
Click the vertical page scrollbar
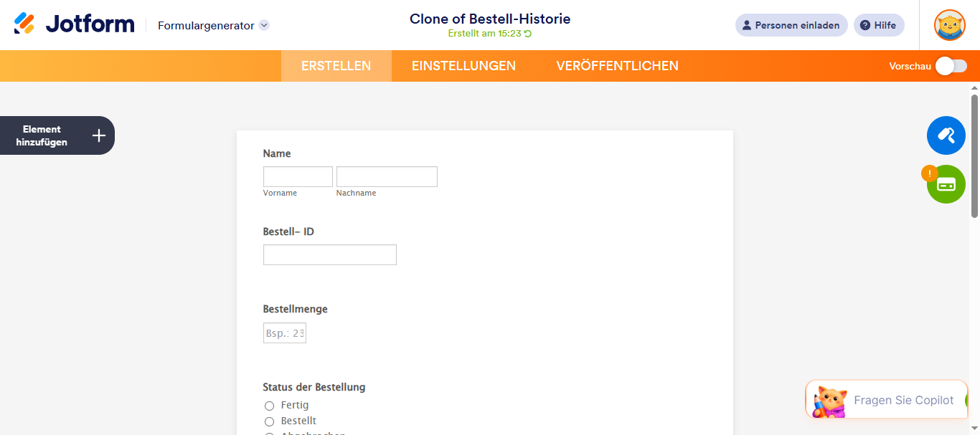coord(974,156)
